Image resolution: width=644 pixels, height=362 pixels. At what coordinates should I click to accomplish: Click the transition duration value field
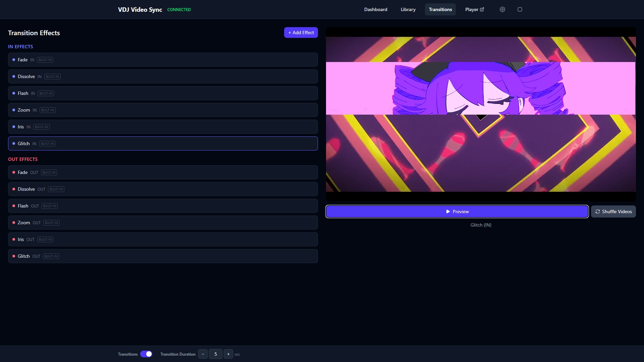click(x=216, y=354)
